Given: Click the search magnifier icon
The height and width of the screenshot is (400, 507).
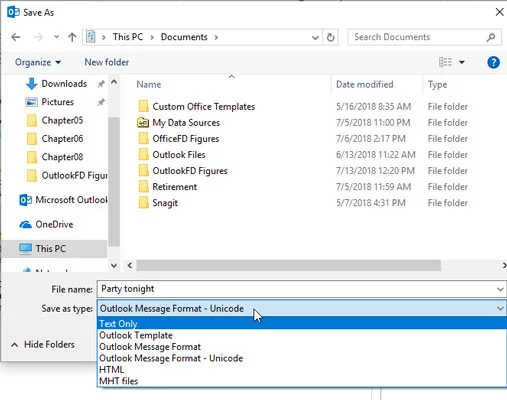Looking at the screenshot, I should coord(491,37).
